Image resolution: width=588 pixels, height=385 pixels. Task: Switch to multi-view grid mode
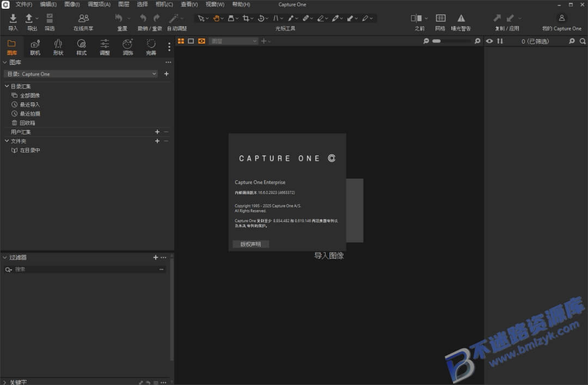click(x=181, y=41)
